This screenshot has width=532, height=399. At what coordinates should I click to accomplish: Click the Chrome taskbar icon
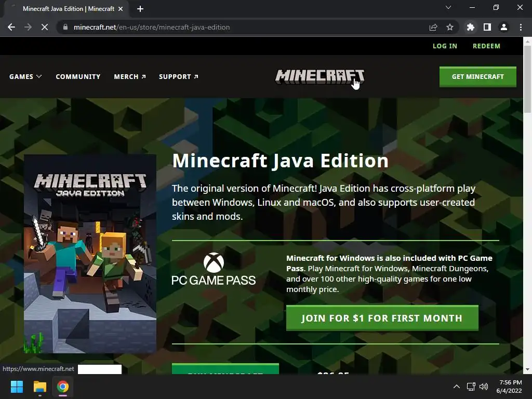63,387
